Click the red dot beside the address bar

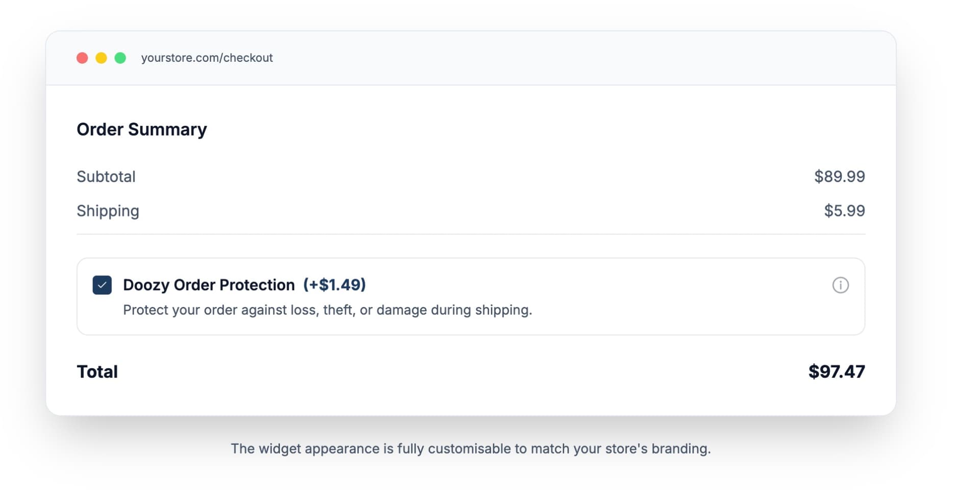[82, 58]
